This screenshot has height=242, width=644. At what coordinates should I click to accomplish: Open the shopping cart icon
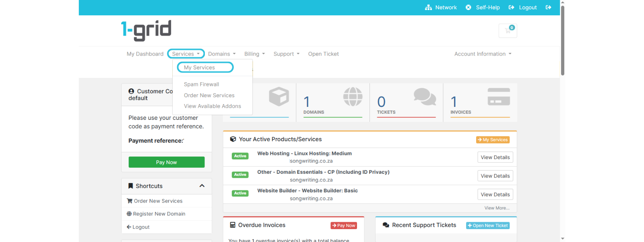coord(508,31)
